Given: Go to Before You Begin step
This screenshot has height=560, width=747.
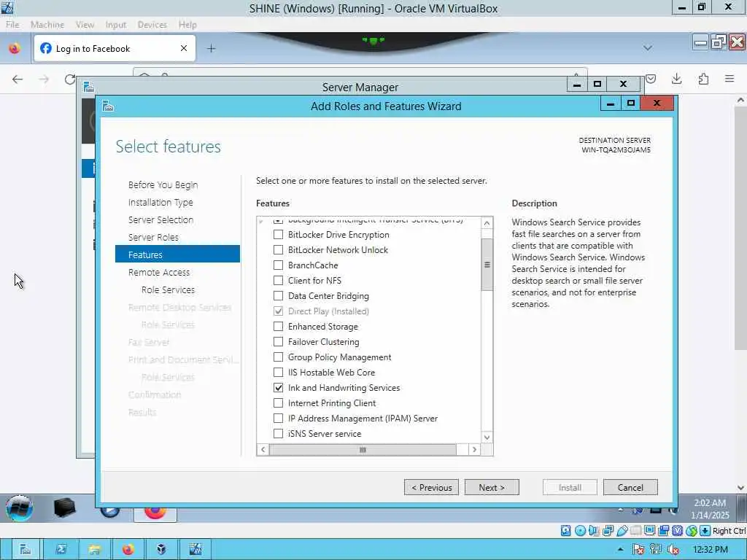Looking at the screenshot, I should click(x=163, y=184).
